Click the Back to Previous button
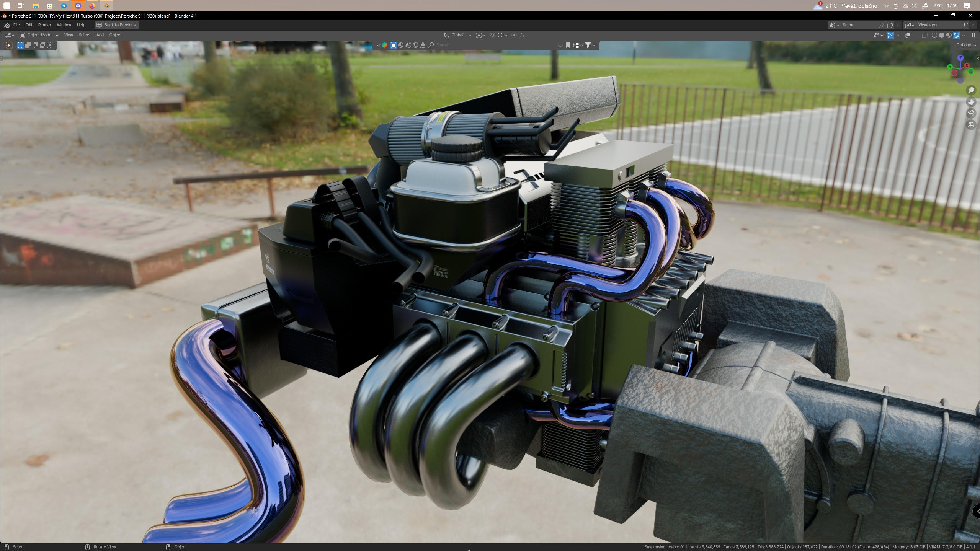The height and width of the screenshot is (551, 980). click(116, 25)
